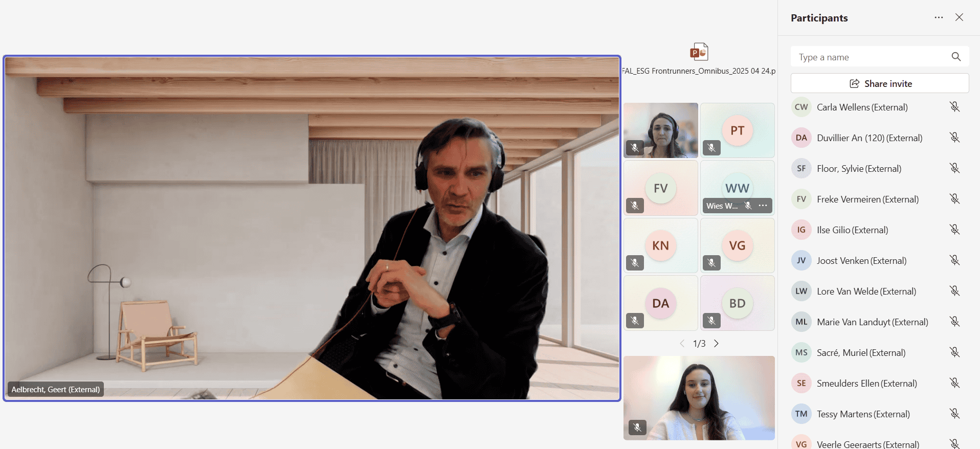Click the Participants panel heading
The height and width of the screenshot is (449, 980).
(x=819, y=18)
